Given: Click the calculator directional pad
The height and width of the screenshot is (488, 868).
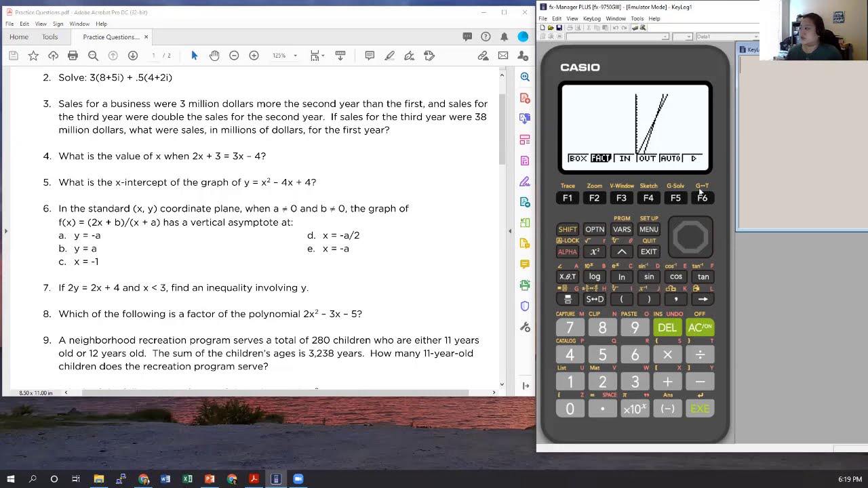Looking at the screenshot, I should pos(690,237).
